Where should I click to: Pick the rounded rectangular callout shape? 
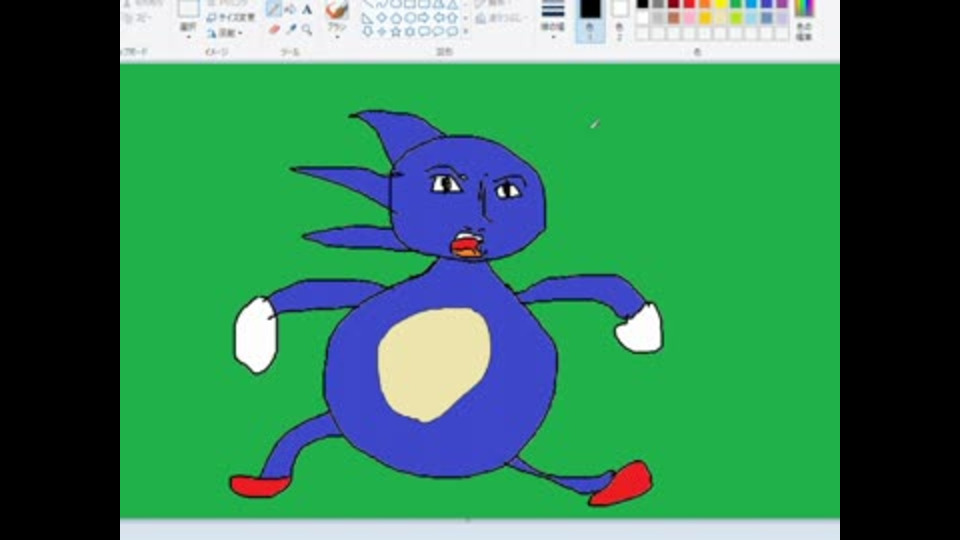424,31
